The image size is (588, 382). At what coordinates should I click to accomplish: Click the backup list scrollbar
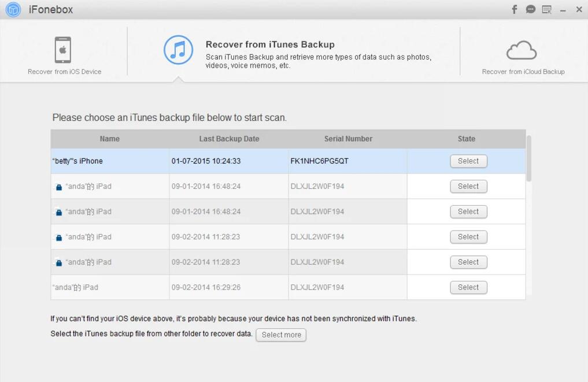pos(529,158)
